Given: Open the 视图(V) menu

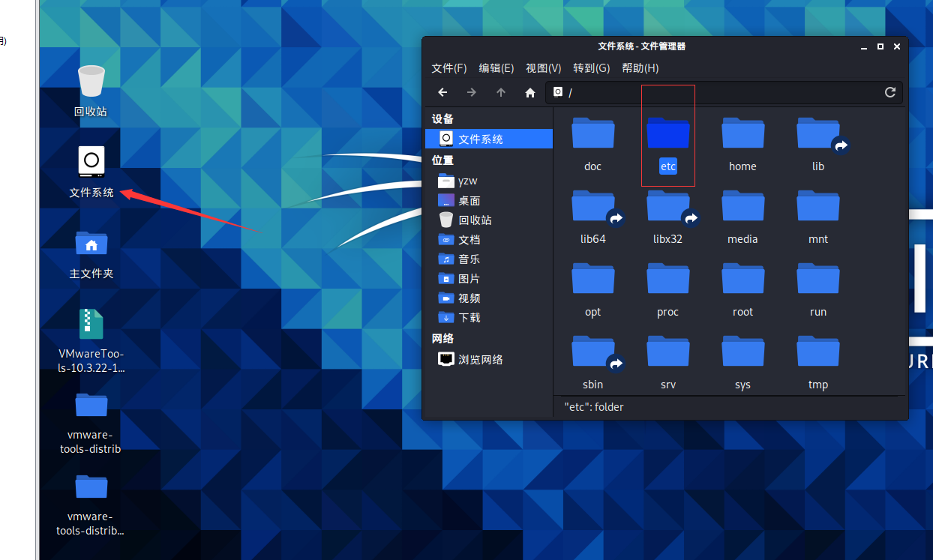Looking at the screenshot, I should [x=543, y=68].
